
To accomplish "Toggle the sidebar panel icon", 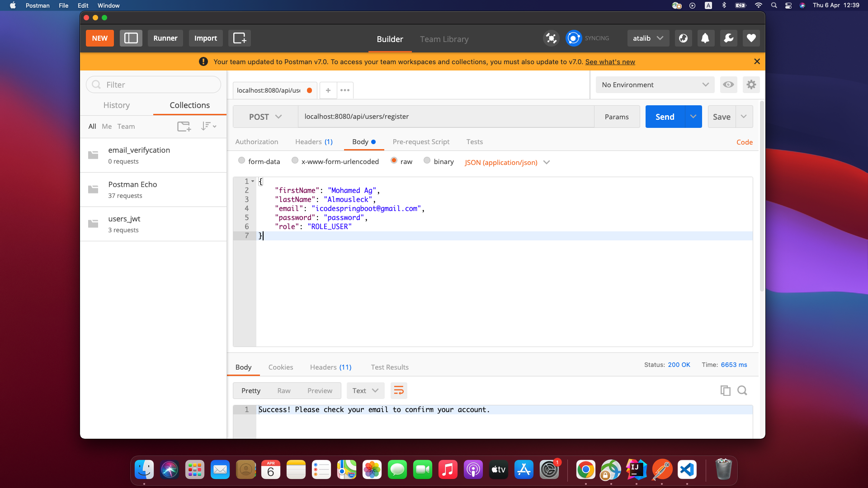I will tap(131, 38).
